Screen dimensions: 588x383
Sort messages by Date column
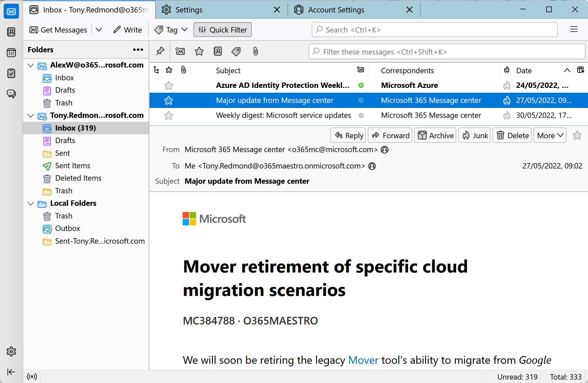click(543, 70)
